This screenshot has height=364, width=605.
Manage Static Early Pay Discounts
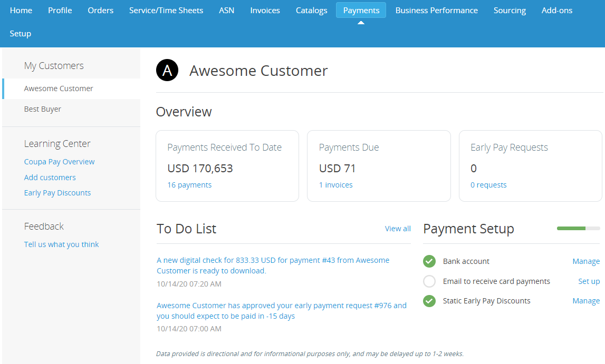(585, 301)
